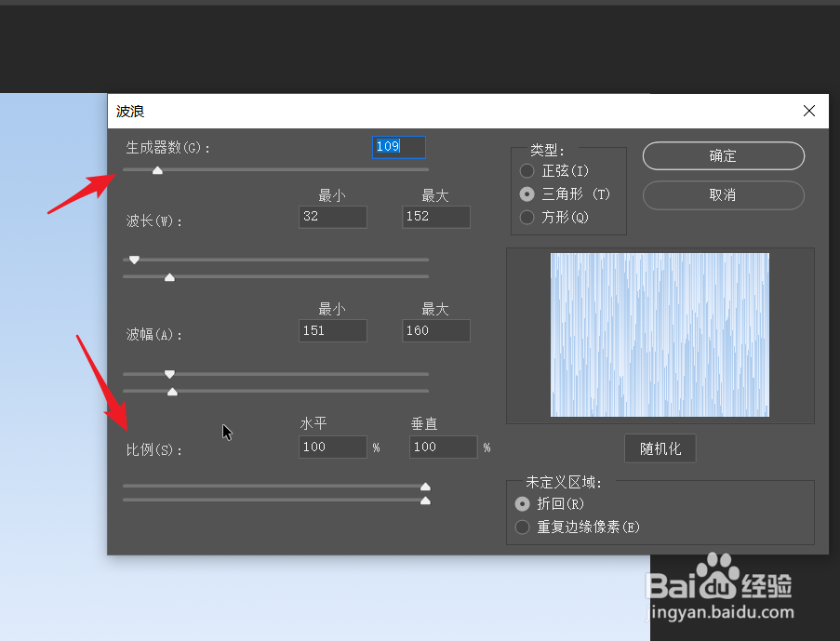Click the 波幅(A) label
840x641 pixels.
pyautogui.click(x=154, y=335)
